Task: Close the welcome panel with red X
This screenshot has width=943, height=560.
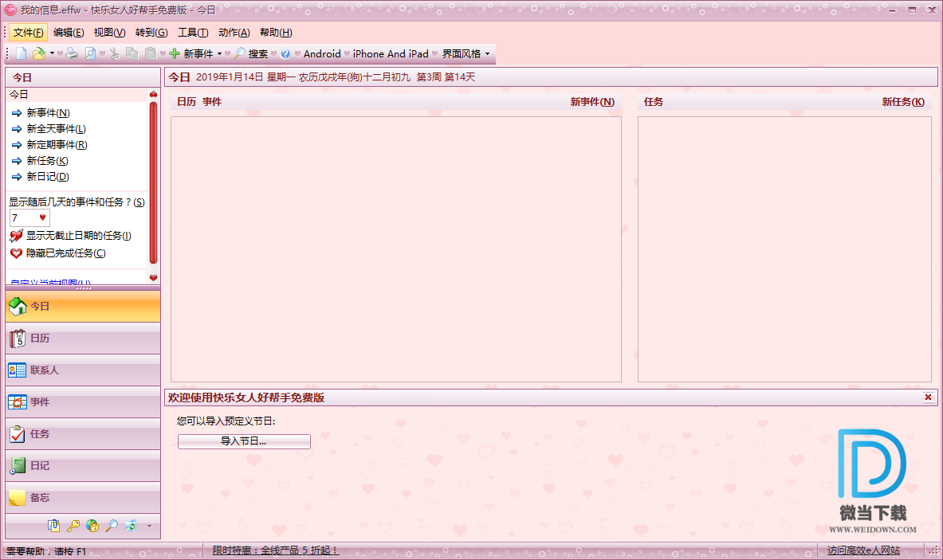Action: click(928, 397)
